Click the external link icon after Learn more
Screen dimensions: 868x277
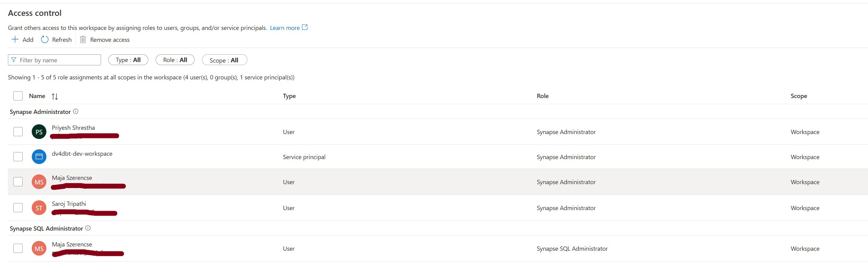point(304,27)
